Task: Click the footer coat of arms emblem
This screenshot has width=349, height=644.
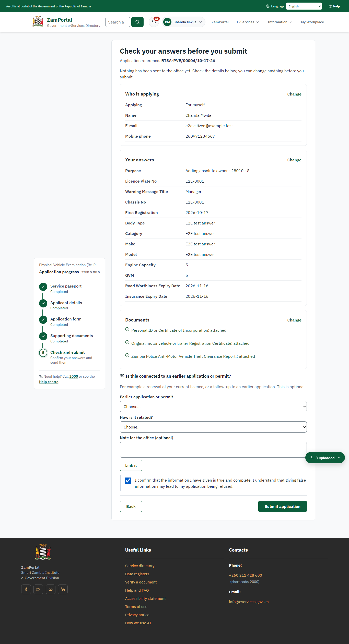Action: tap(43, 552)
